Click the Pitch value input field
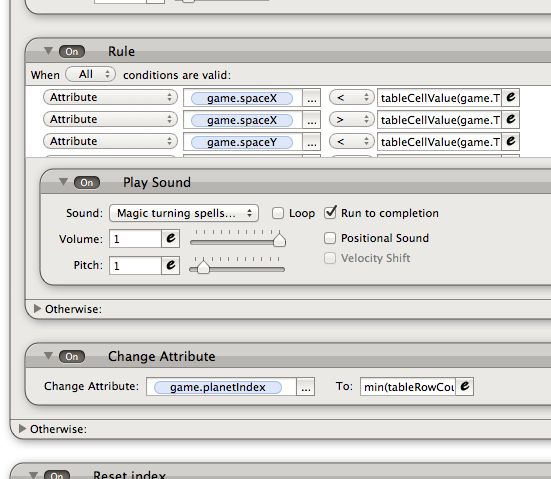This screenshot has width=551, height=479. tap(135, 265)
